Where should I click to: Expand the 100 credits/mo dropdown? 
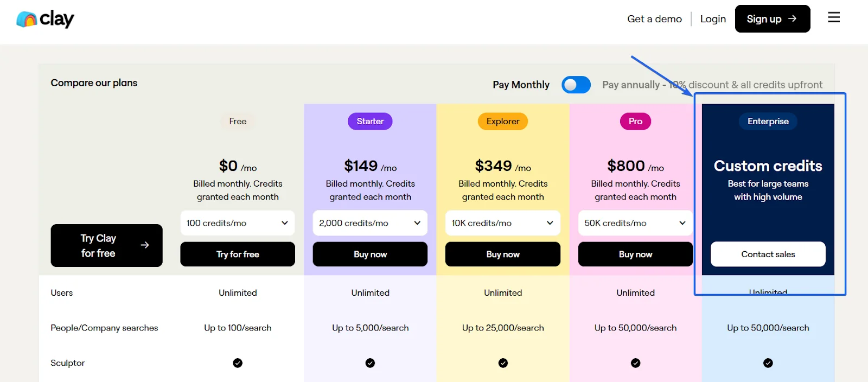click(238, 223)
